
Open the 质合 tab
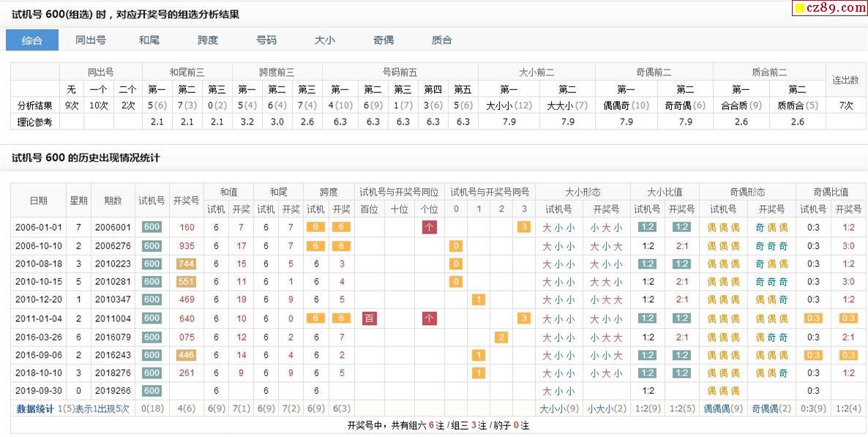[442, 40]
